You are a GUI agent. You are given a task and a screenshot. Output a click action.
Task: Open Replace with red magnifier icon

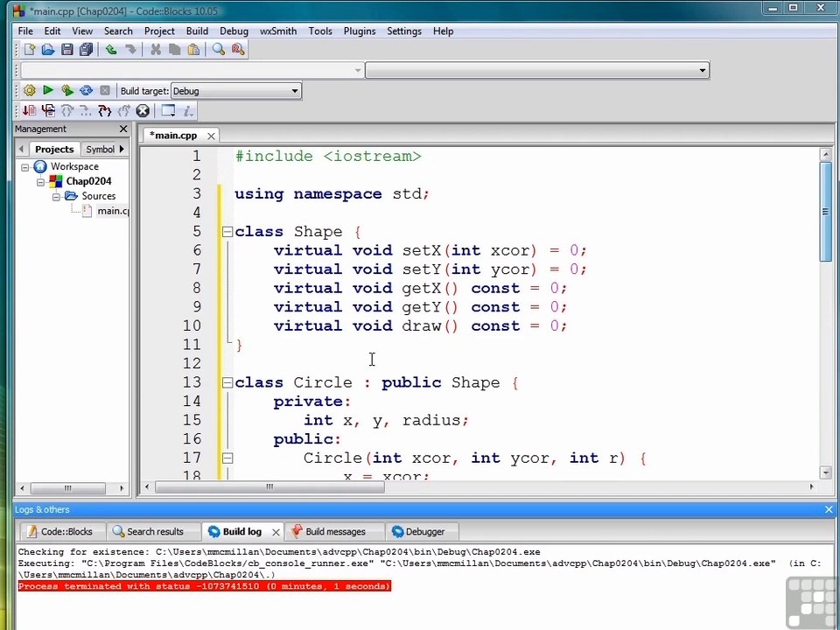[x=238, y=50]
